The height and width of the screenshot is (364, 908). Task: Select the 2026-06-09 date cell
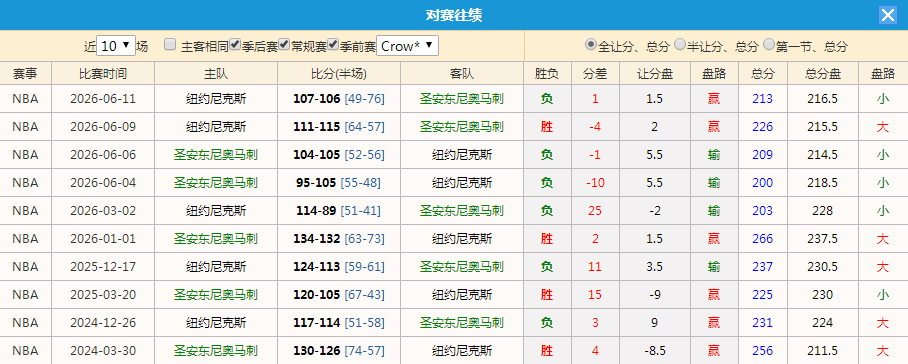pyautogui.click(x=103, y=127)
